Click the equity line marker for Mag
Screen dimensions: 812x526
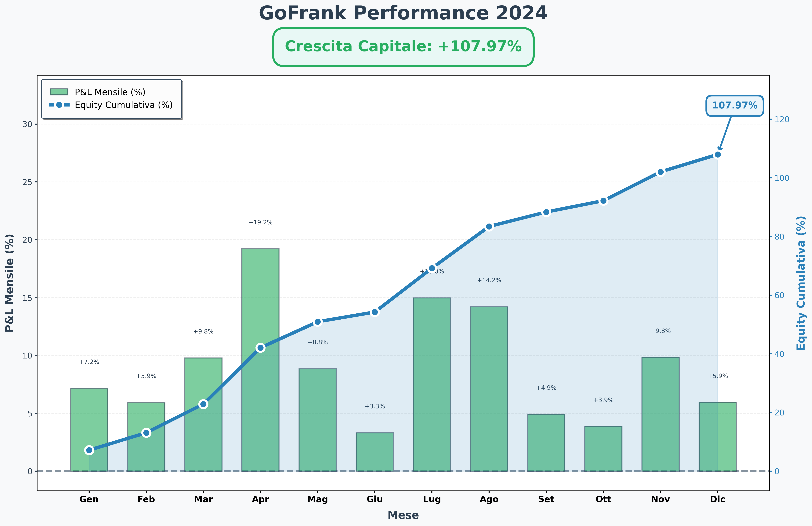[x=318, y=322]
